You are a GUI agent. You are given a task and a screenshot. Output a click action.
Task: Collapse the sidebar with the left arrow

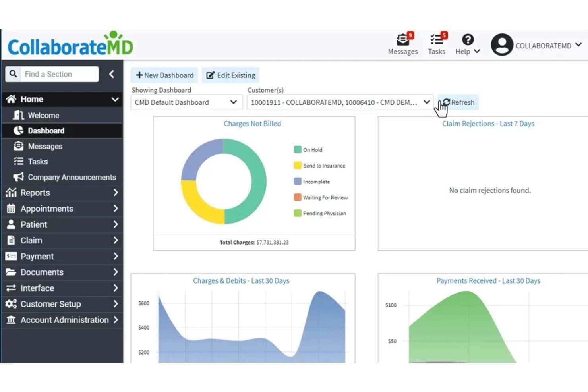[x=112, y=74]
